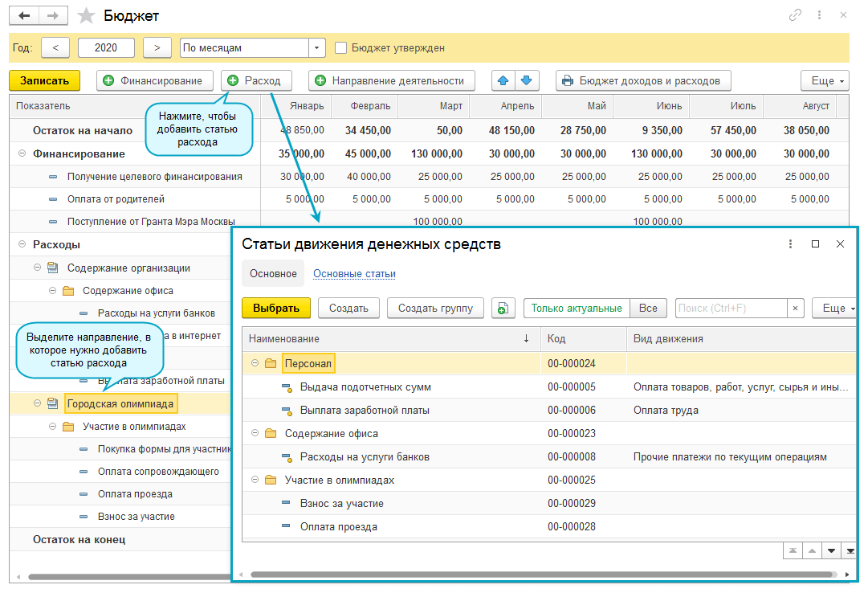Viewport: 868px width, 593px height.
Task: Collapse the Персонал folder in dialog
Action: click(255, 364)
